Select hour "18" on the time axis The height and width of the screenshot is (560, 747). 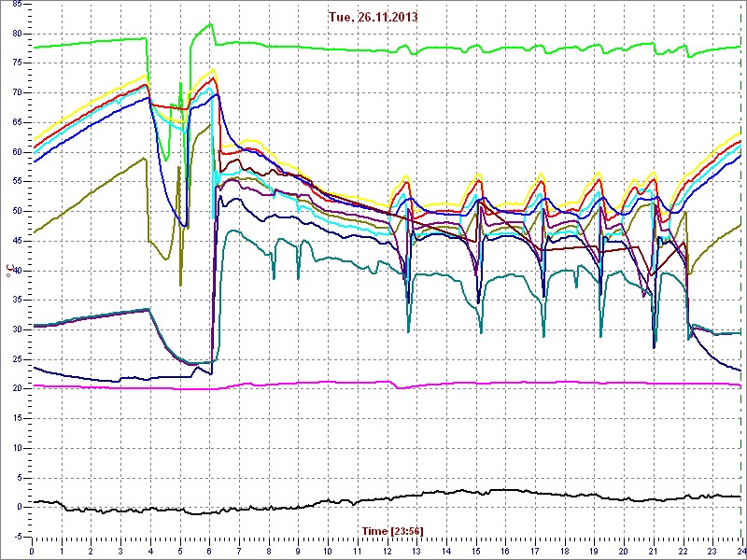pos(564,551)
